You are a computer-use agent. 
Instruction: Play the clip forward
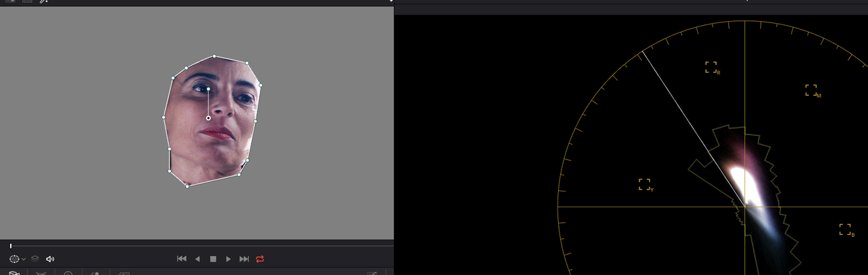[x=229, y=259]
